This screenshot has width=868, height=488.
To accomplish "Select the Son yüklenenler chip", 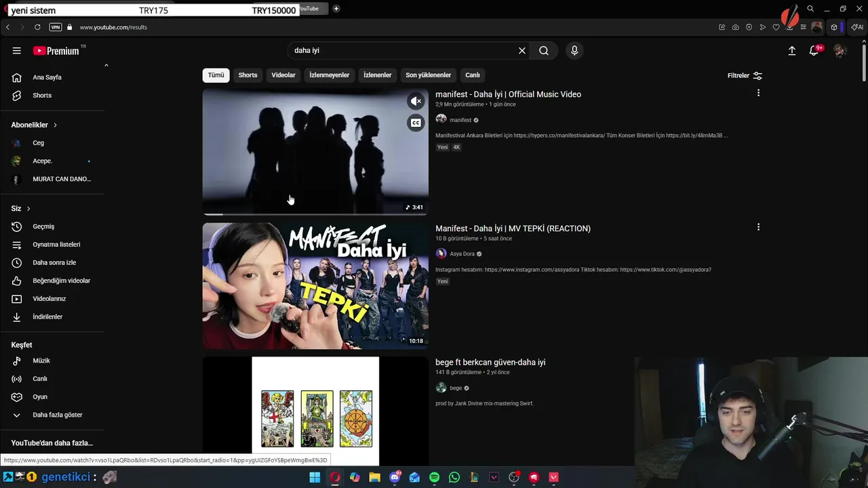I will click(x=428, y=75).
